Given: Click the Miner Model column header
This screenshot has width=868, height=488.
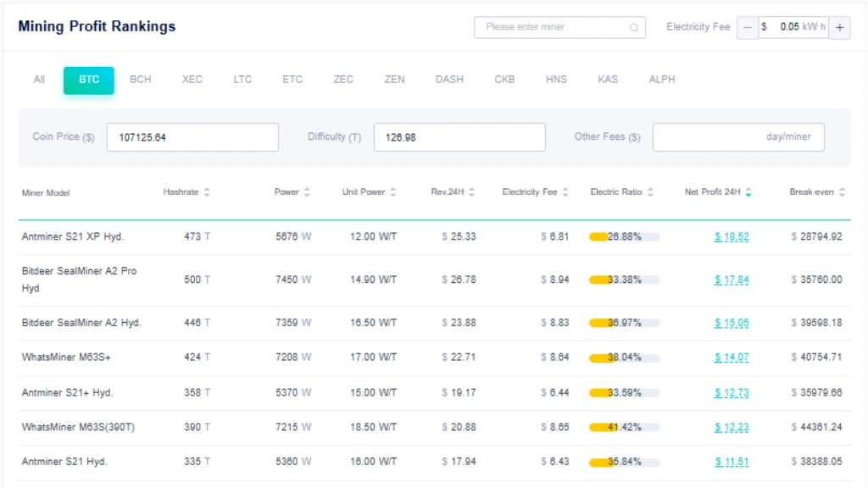Looking at the screenshot, I should click(46, 193).
